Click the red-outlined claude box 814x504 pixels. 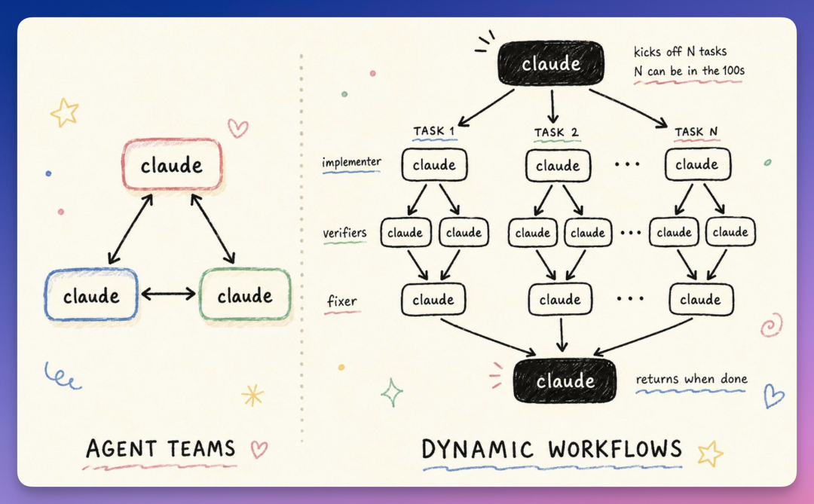point(173,165)
